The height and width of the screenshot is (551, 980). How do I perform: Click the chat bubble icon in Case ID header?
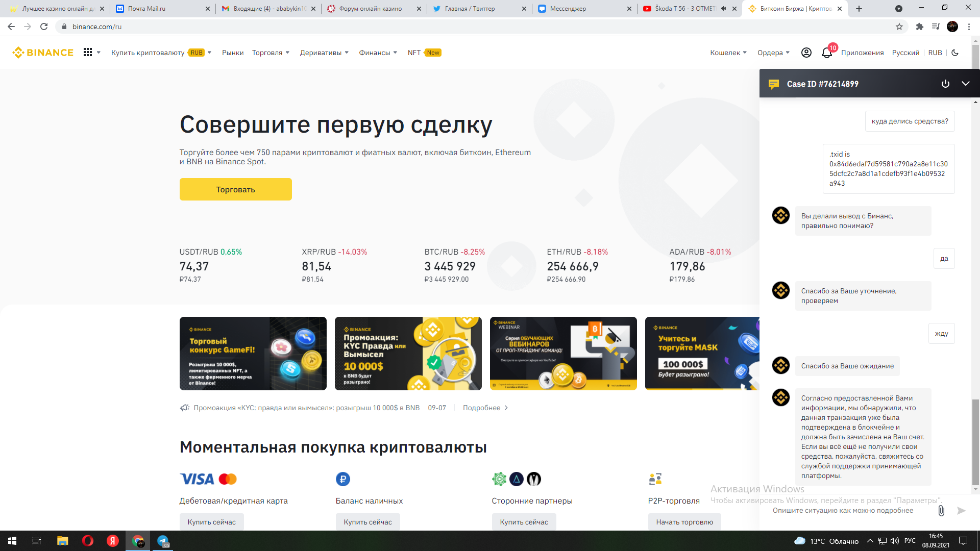pyautogui.click(x=774, y=84)
